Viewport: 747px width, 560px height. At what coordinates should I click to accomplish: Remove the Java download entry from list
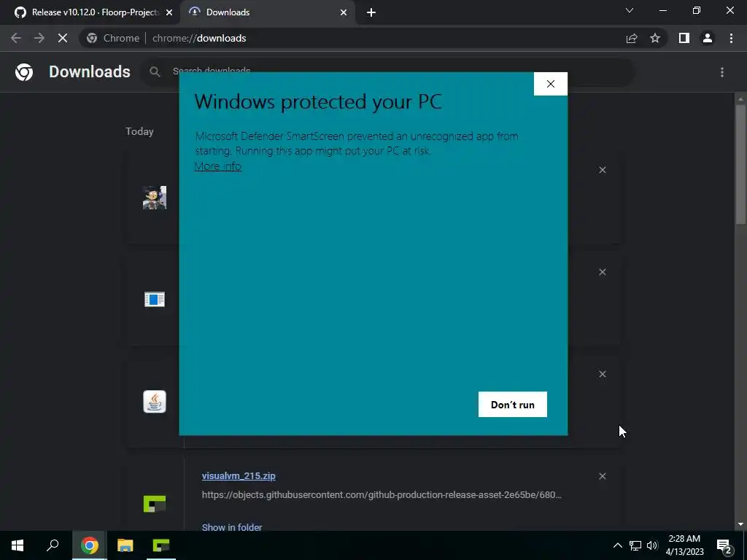[602, 374]
